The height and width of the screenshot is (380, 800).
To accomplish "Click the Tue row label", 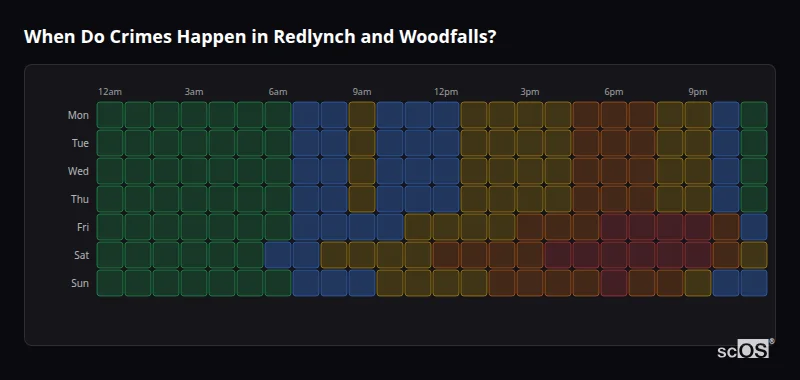I will click(x=80, y=143).
